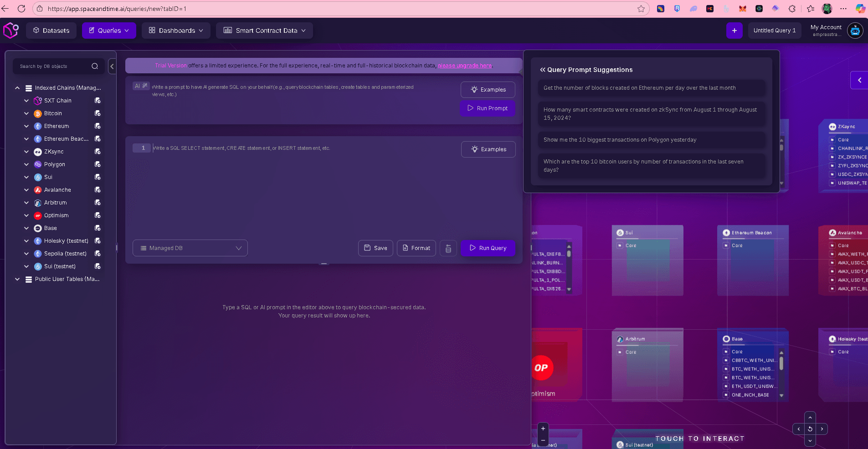Viewport: 868px width, 449px height.
Task: Click the SXT Chain logo icon
Action: (38, 101)
